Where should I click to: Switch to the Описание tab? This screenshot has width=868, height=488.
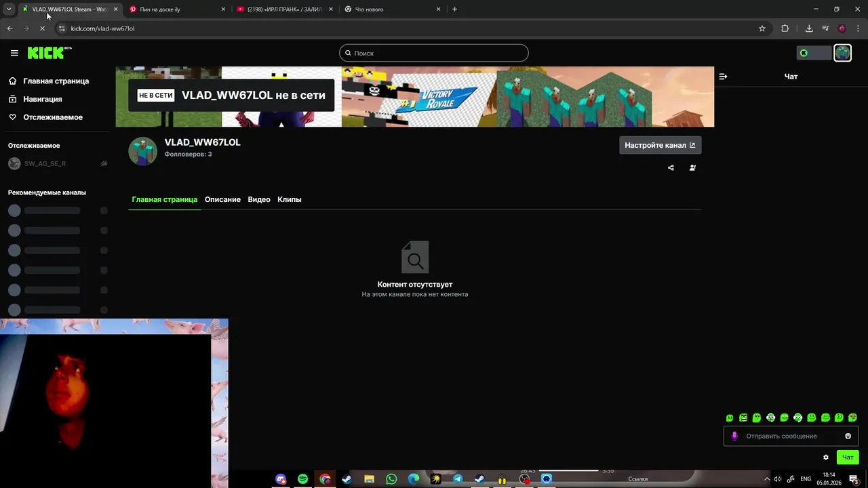(222, 199)
